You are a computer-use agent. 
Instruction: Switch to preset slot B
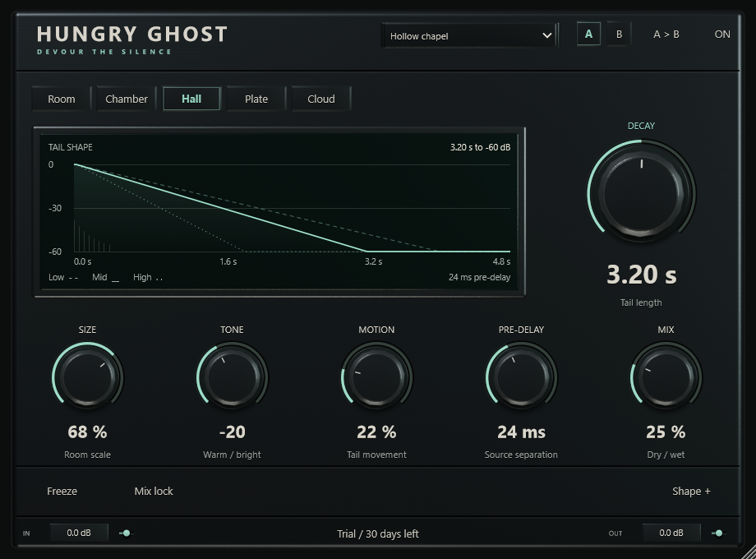coord(619,35)
